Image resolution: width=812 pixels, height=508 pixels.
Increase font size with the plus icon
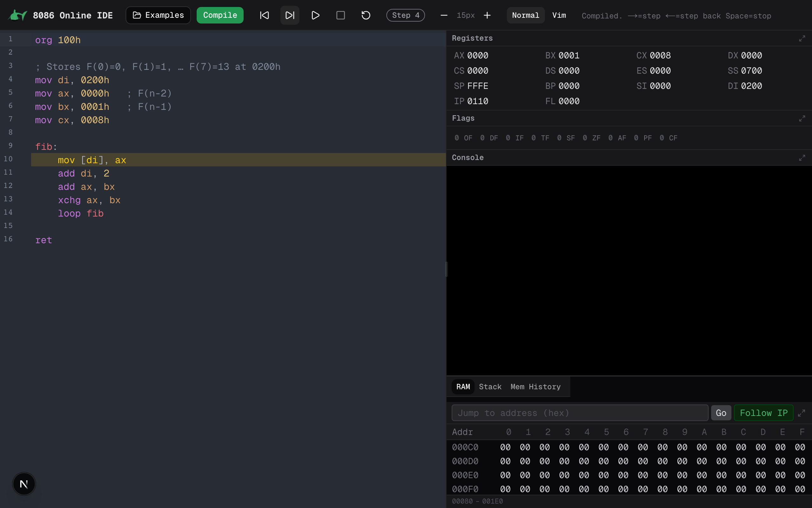click(487, 16)
